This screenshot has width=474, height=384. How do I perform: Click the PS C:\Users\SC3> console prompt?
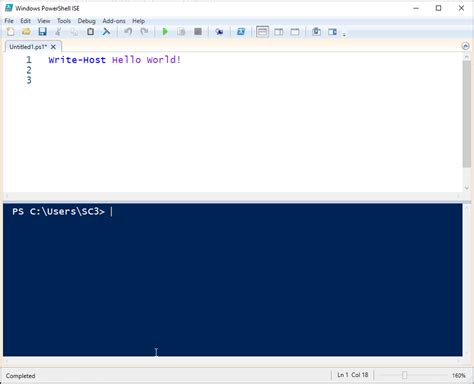(58, 211)
